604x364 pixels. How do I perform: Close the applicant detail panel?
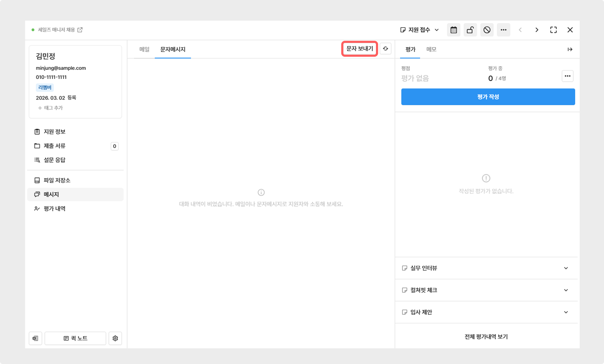pos(570,30)
